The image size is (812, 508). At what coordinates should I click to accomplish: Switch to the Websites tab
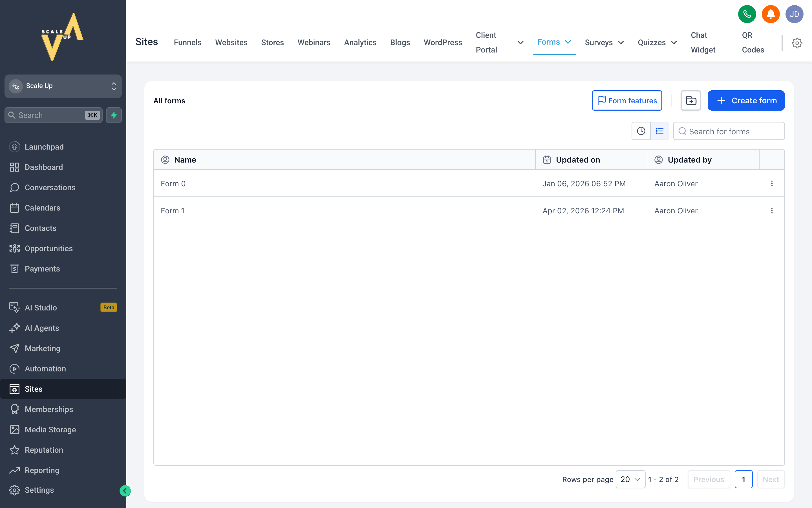click(231, 42)
